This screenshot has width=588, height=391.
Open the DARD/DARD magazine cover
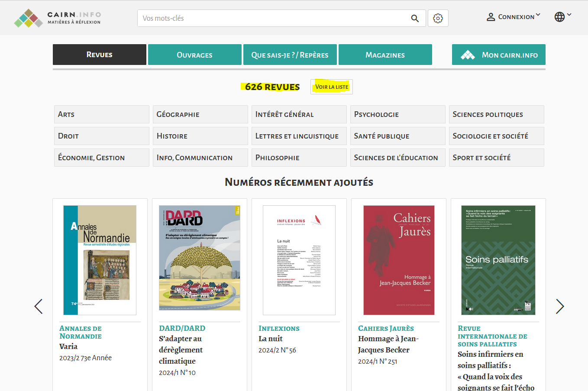point(200,258)
